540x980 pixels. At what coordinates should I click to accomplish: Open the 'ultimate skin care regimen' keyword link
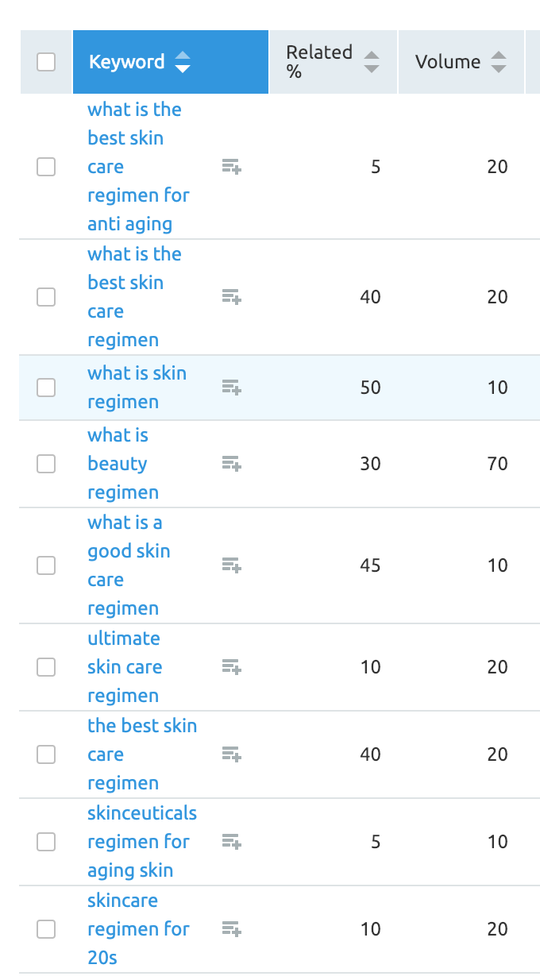click(x=125, y=667)
